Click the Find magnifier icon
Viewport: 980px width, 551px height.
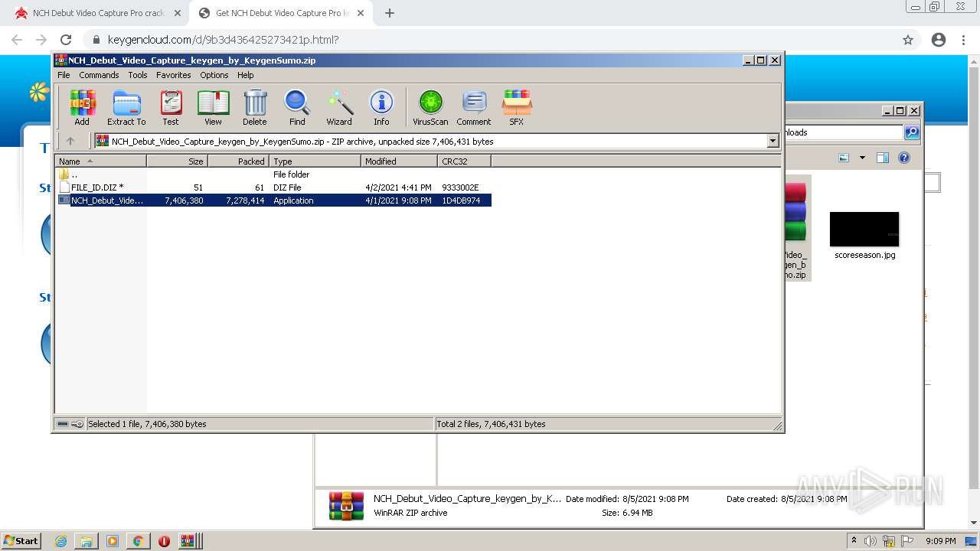click(x=297, y=107)
